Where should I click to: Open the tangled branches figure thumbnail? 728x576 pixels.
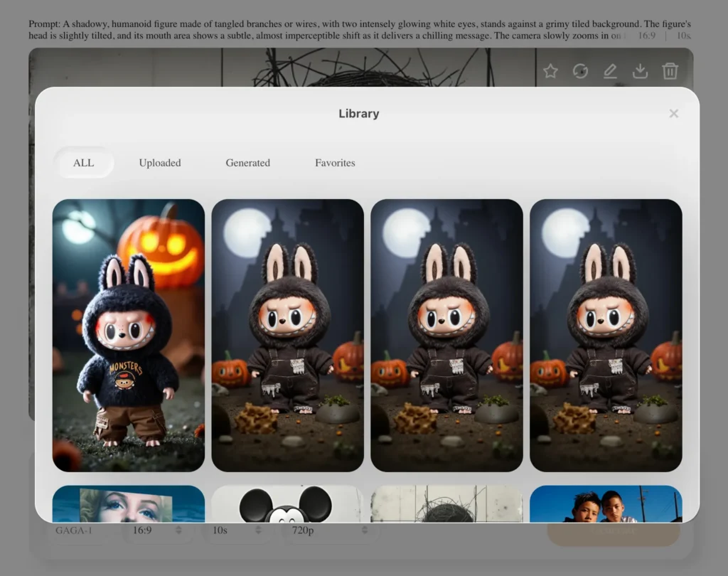[446, 504]
